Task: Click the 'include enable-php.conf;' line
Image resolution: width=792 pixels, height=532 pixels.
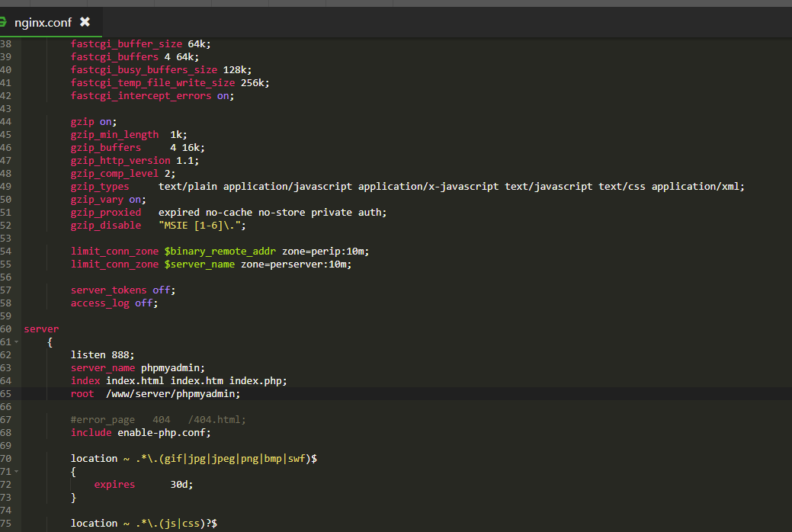Action: 140,433
